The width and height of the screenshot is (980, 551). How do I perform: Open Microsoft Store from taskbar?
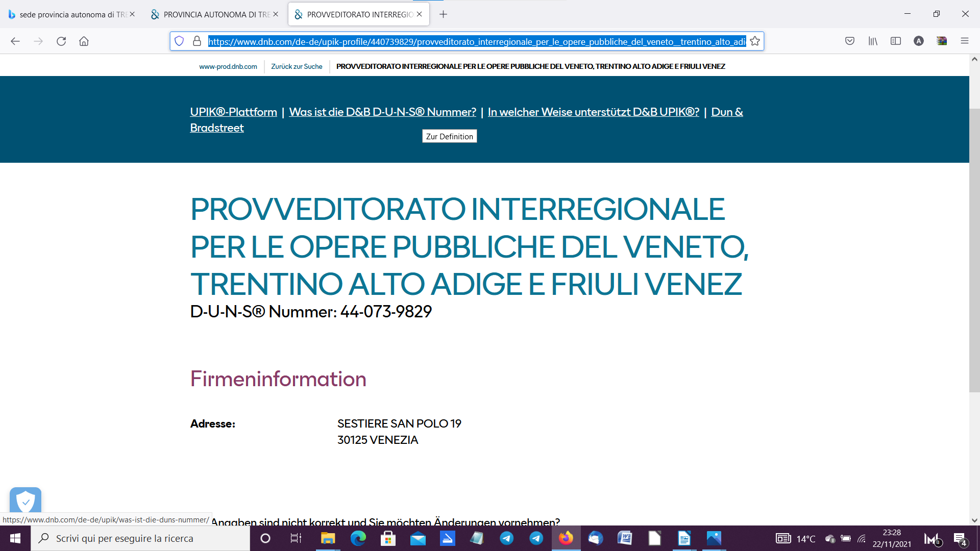tap(388, 538)
